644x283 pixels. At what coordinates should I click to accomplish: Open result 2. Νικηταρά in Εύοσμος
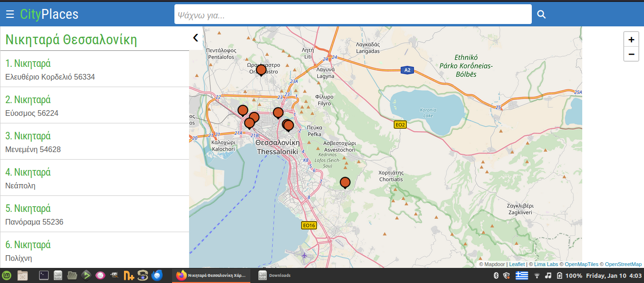[x=94, y=105]
